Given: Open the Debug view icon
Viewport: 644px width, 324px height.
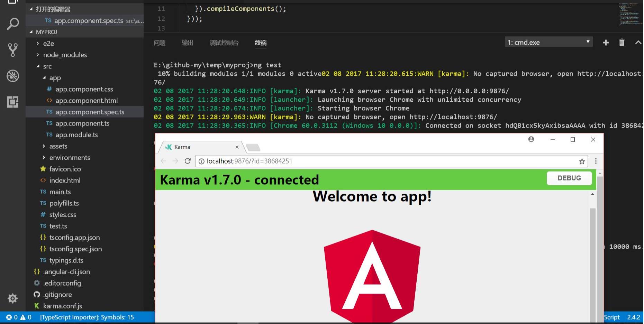Looking at the screenshot, I should (x=13, y=76).
